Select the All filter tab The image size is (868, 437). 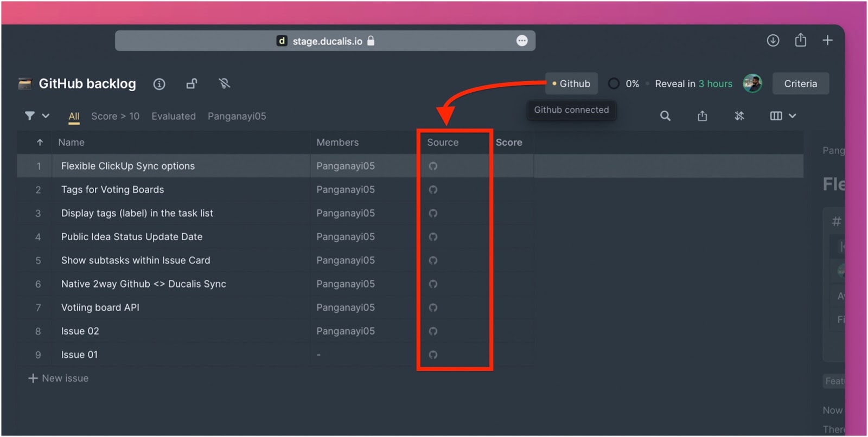(74, 116)
